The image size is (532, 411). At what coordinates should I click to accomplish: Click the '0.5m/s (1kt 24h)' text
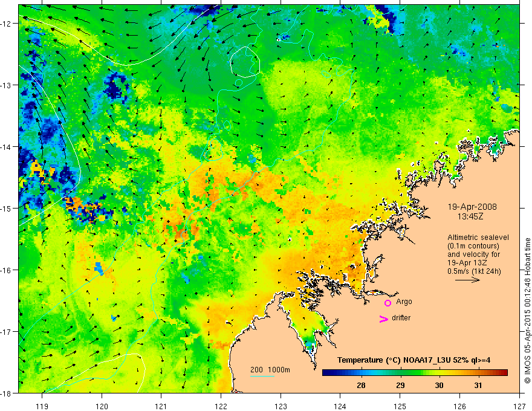[x=475, y=271]
